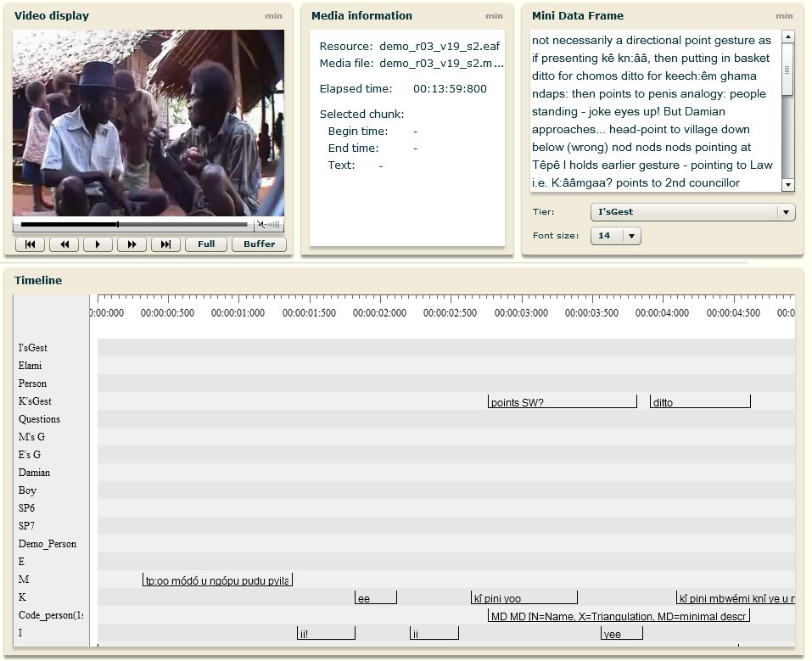Click the Full screen button
The image size is (812, 661).
206,244
